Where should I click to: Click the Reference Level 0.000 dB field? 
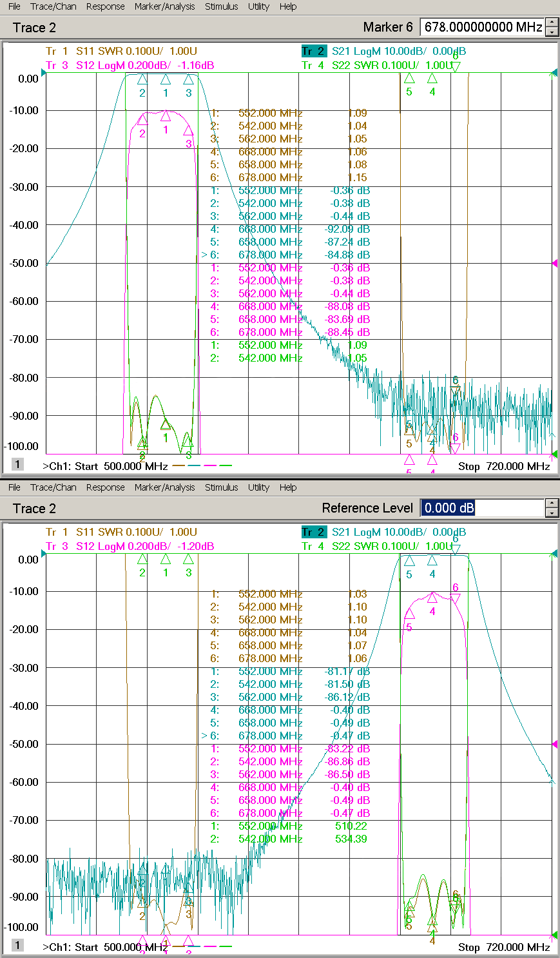coord(481,508)
